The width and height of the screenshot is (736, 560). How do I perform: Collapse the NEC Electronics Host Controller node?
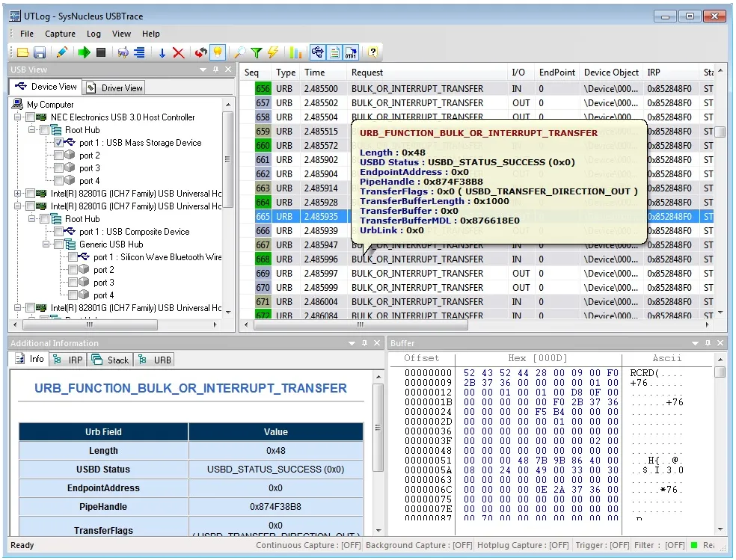18,117
